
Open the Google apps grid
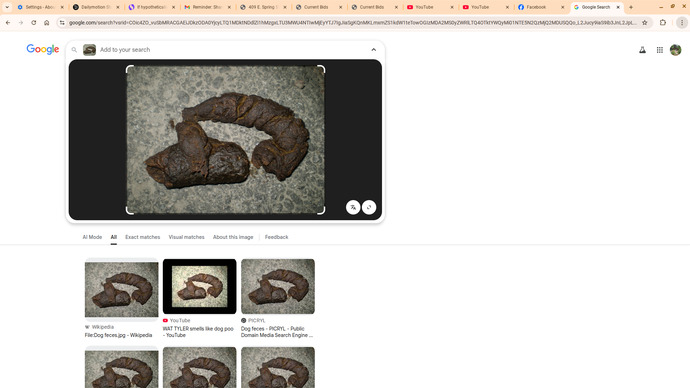660,50
